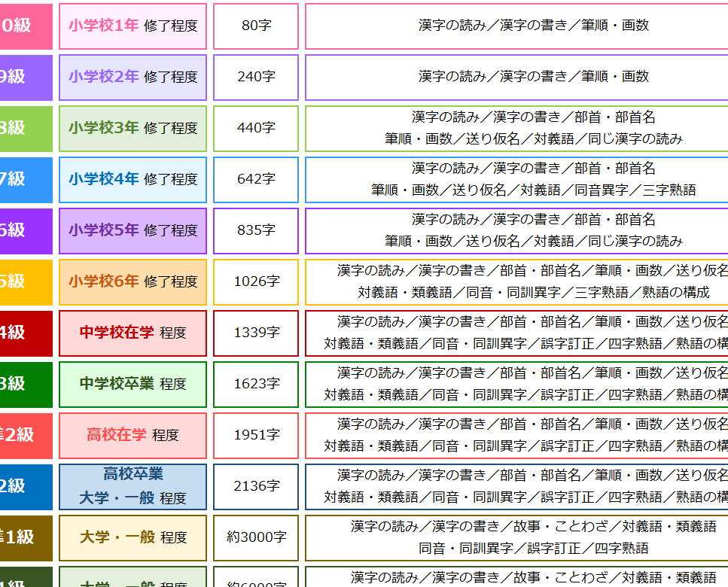This screenshot has width=728, height=587.
Task: Click the 小学校1年 修了程度 cell
Action: (133, 26)
